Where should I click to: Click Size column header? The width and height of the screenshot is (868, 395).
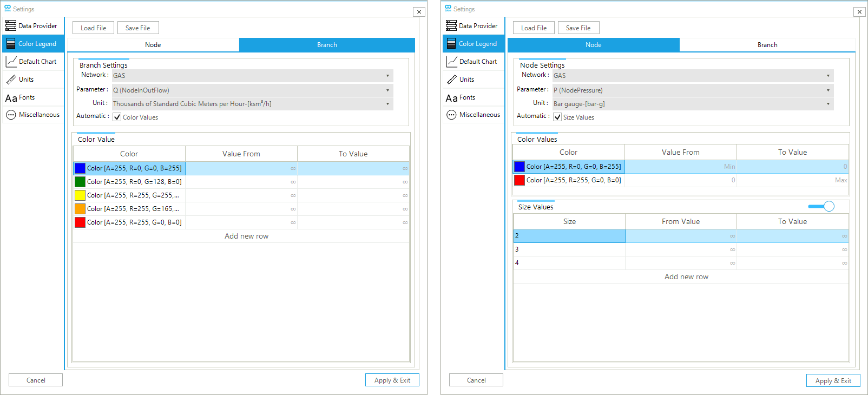569,221
